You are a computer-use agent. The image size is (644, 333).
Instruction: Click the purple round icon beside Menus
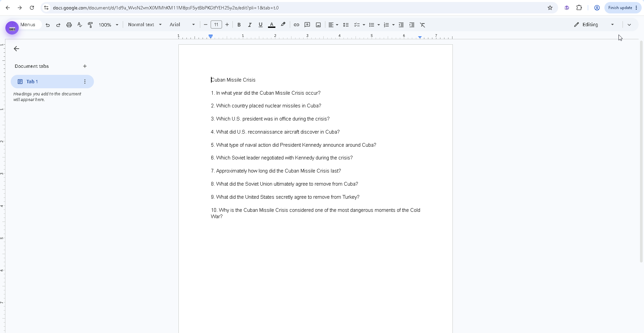pyautogui.click(x=12, y=28)
